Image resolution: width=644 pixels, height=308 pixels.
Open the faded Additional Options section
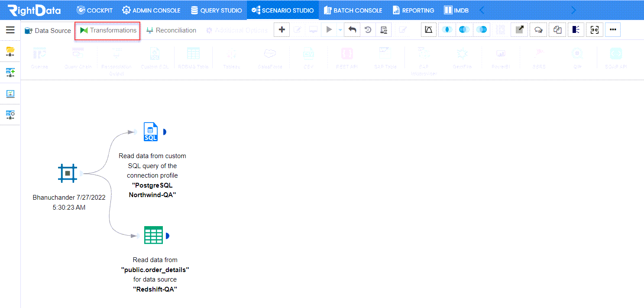236,30
